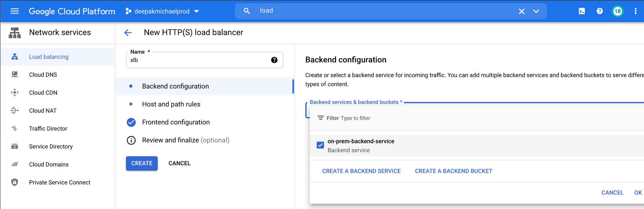This screenshot has height=209, width=644.
Task: Open notifications badge showing 18
Action: 618,11
